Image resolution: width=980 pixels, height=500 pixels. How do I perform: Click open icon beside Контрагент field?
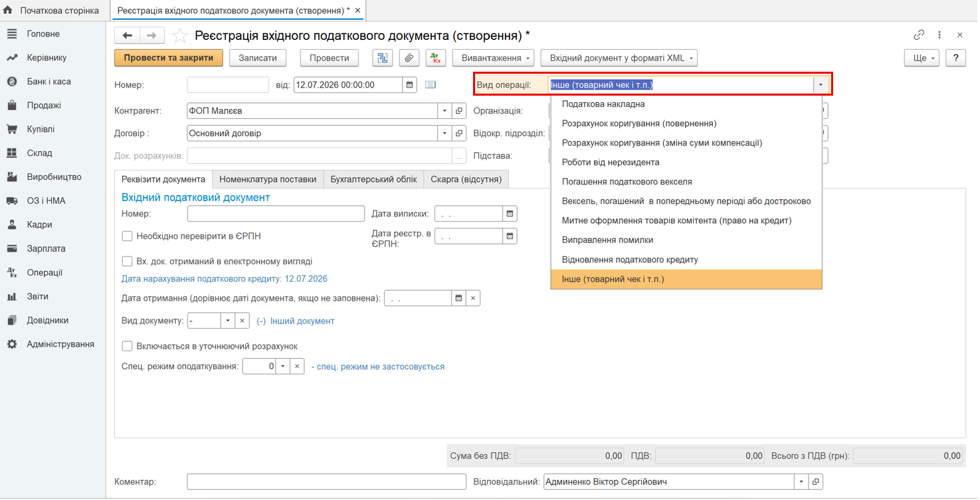click(459, 111)
